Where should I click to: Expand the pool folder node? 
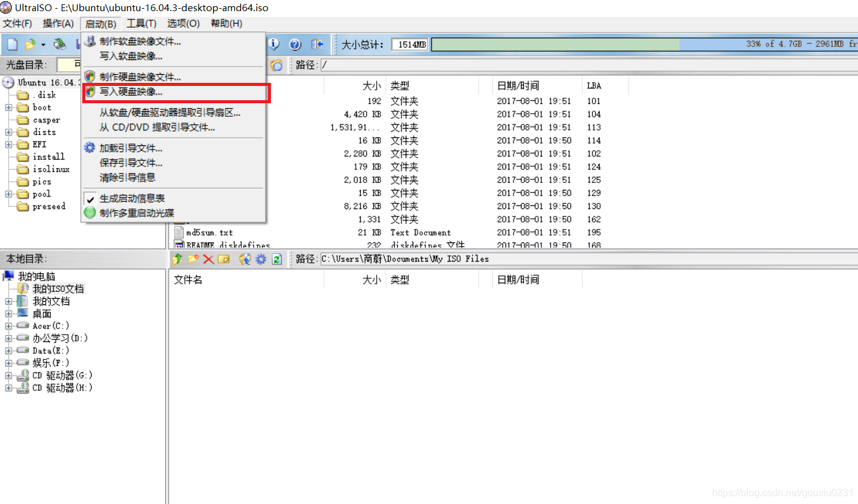(x=9, y=194)
